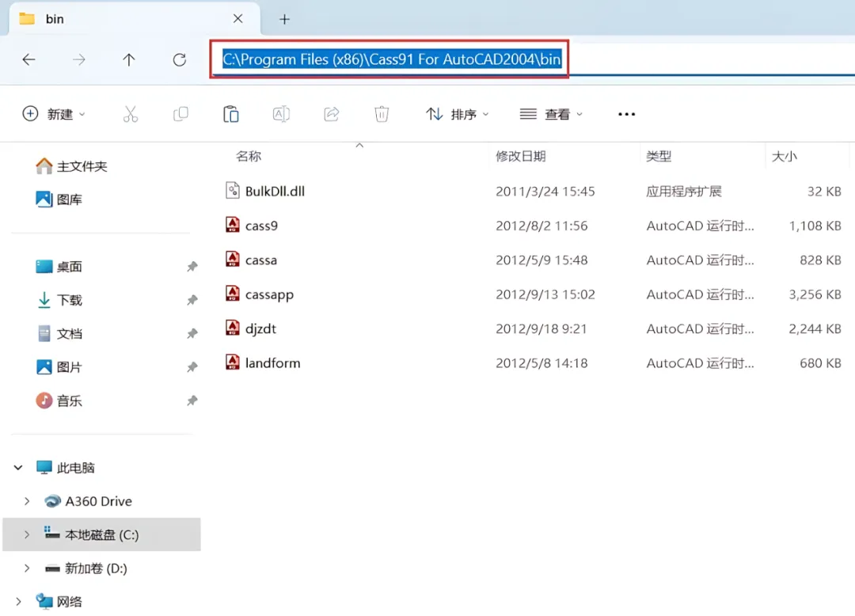Open 图库 in the sidebar
Image resolution: width=855 pixels, height=616 pixels.
tap(59, 200)
